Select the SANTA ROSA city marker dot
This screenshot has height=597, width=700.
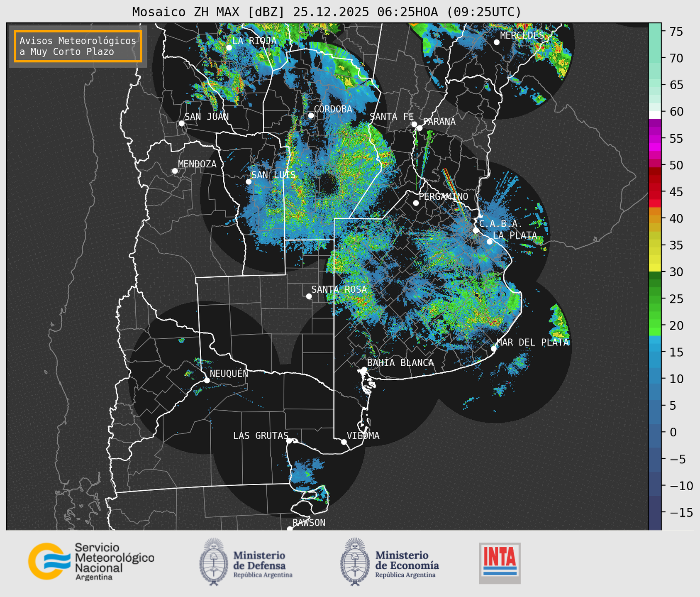point(309,296)
